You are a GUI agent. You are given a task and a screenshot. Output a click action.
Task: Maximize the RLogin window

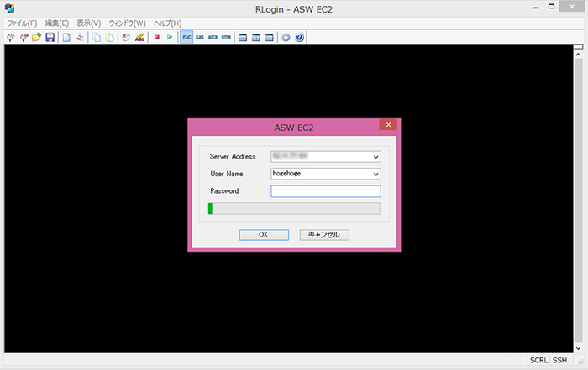551,6
